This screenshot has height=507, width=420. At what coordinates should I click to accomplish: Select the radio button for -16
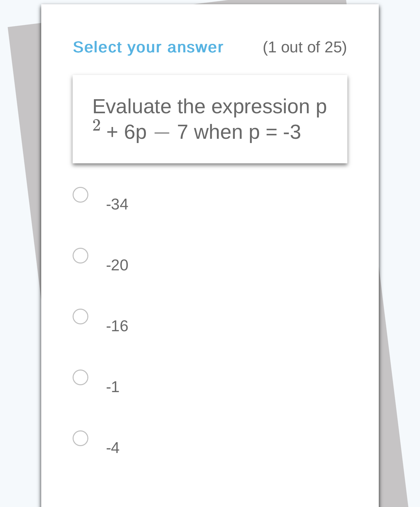(x=80, y=317)
